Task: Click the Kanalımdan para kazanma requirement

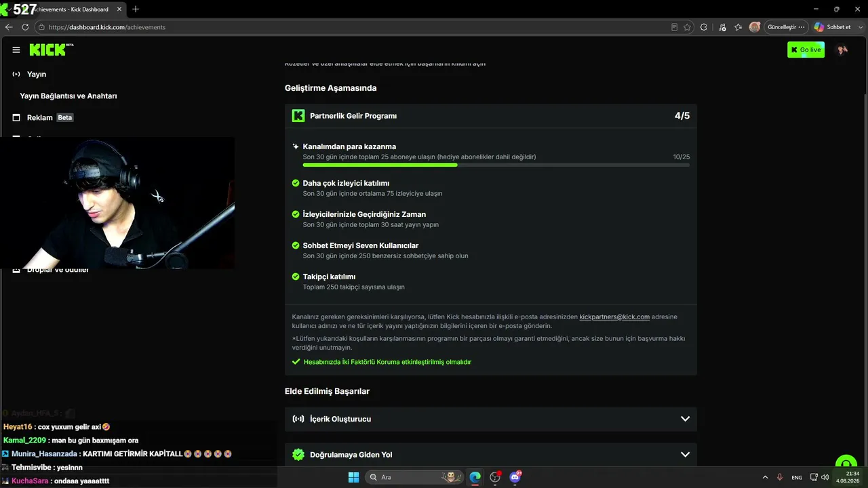Action: click(349, 146)
